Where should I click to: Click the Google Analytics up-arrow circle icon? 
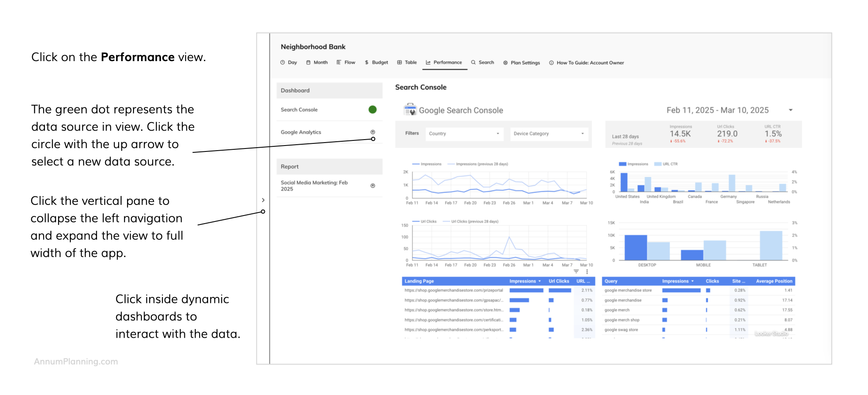[373, 132]
